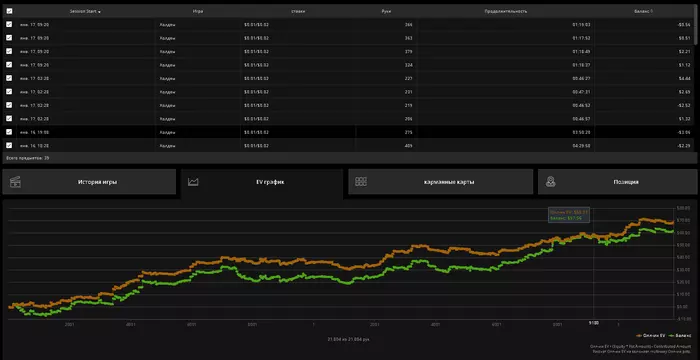
Task: Click the duration 00:47:31
Action: pos(581,92)
